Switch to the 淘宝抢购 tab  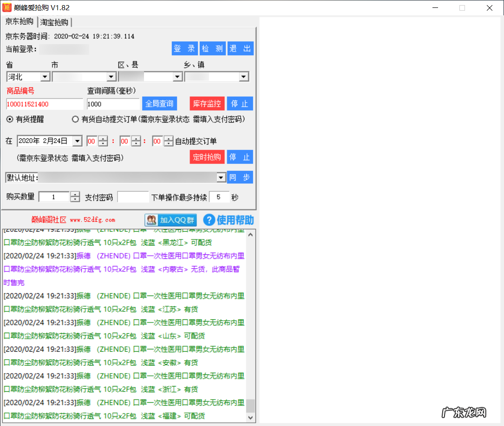pyautogui.click(x=54, y=22)
